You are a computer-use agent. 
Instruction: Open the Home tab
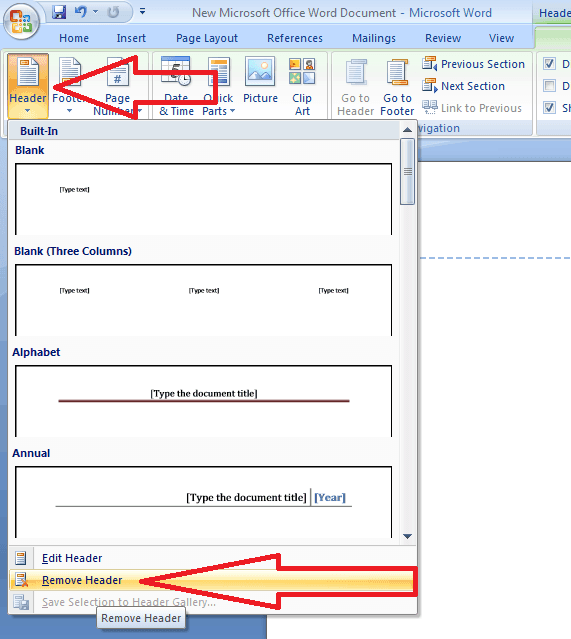click(x=74, y=38)
